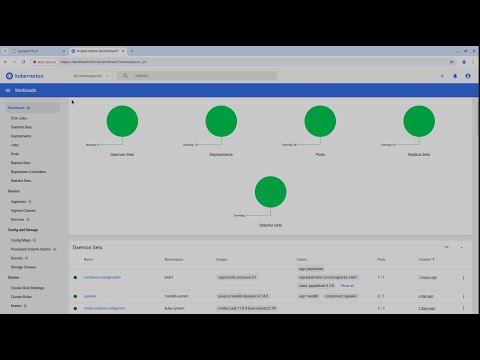480x360 pixels.
Task: Open Events in sidebar
Action: pyautogui.click(x=16, y=305)
